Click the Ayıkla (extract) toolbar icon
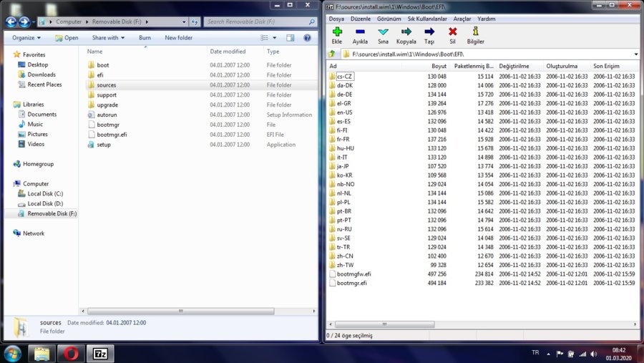The image size is (644, 363). point(360,34)
